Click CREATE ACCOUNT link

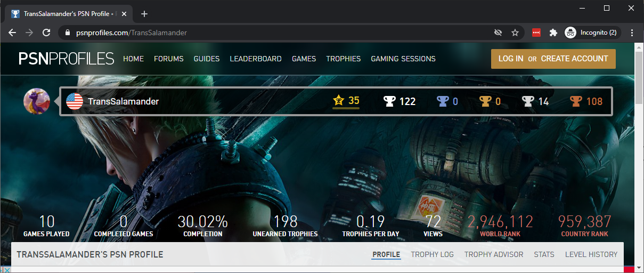[x=575, y=59]
